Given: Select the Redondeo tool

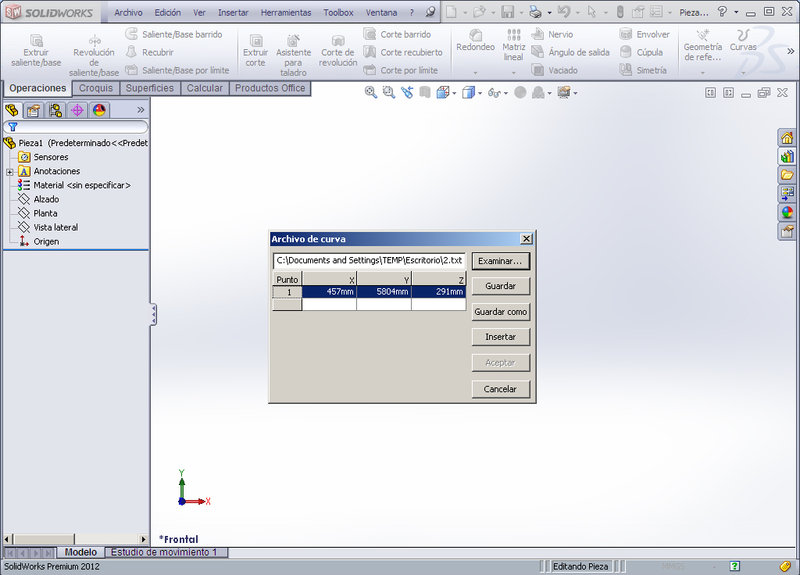Looking at the screenshot, I should [476, 40].
